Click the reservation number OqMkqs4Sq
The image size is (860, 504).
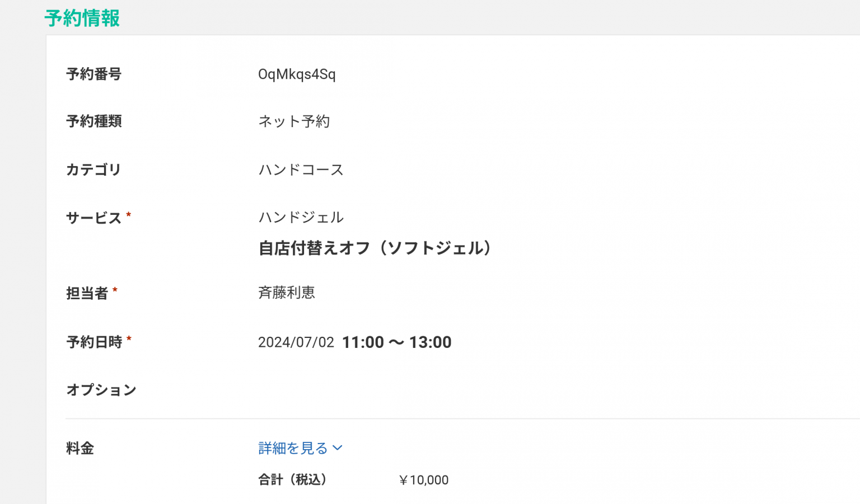[297, 74]
